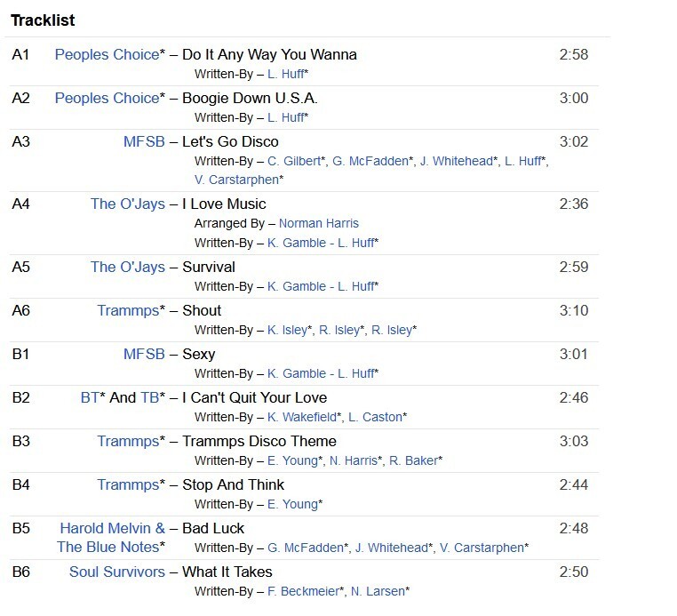Open R. Baker writer link under Trammps Disco Theme
Screen dimensions: 677x616
pyautogui.click(x=414, y=461)
